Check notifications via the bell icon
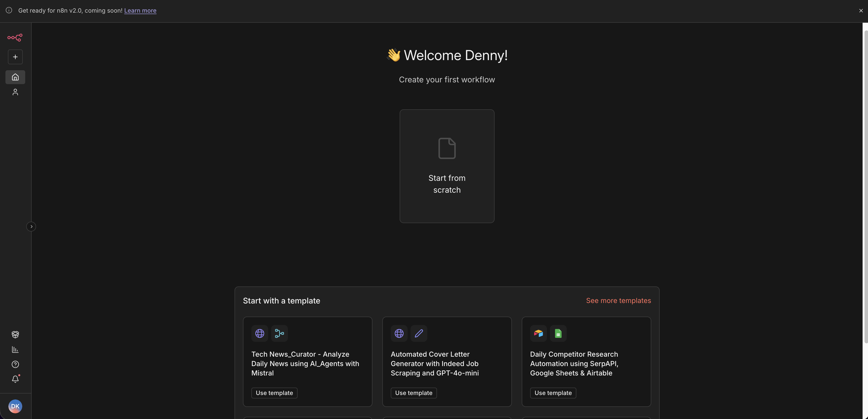The height and width of the screenshot is (419, 868). [15, 379]
